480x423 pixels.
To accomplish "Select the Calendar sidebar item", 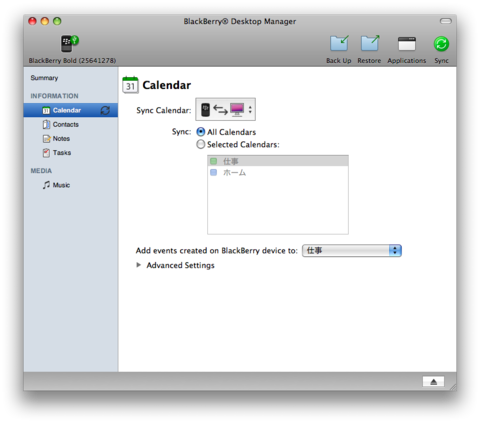I will (70, 110).
